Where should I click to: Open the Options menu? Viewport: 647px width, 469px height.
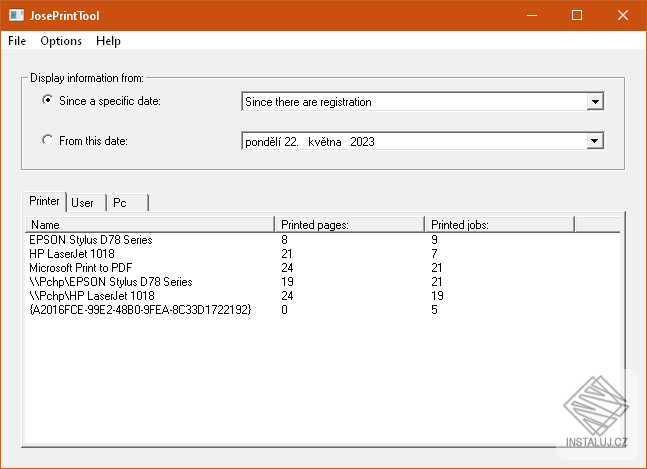(x=61, y=41)
